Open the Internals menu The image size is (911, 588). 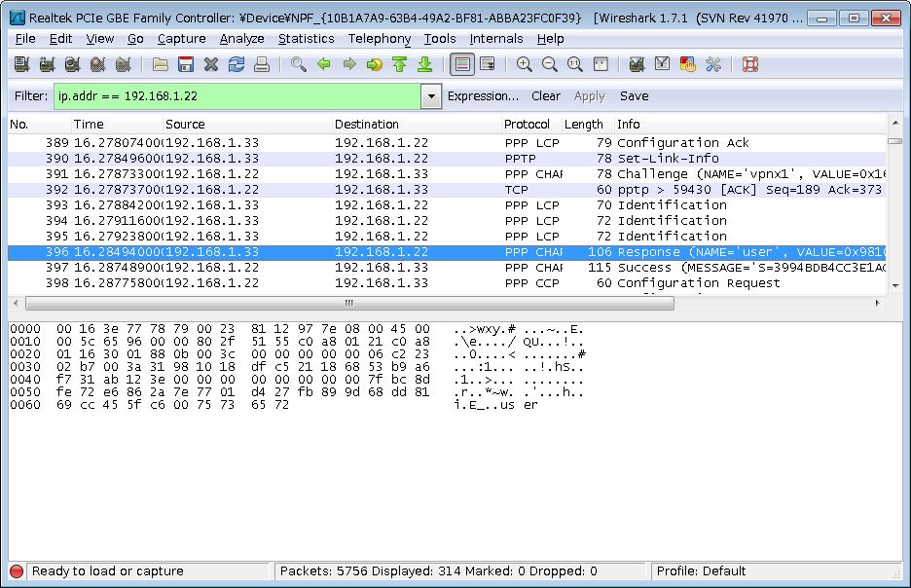(x=496, y=39)
